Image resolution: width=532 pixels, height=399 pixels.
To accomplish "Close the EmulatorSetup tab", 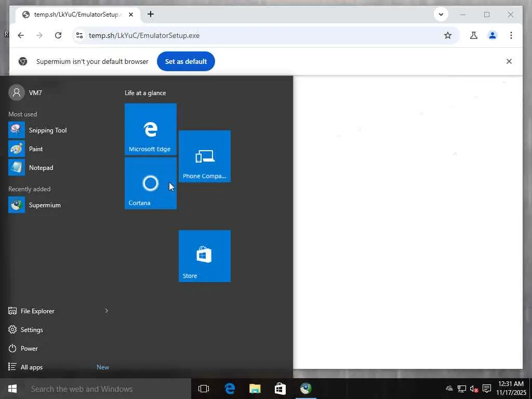I will (x=131, y=15).
